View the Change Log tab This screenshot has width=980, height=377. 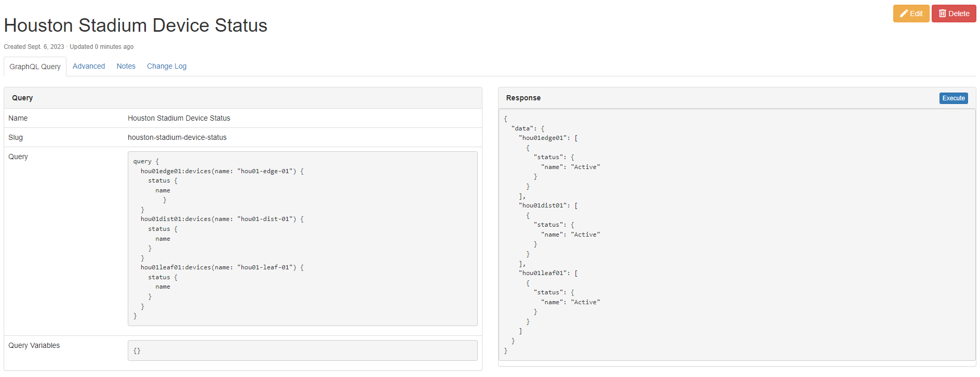click(x=166, y=66)
